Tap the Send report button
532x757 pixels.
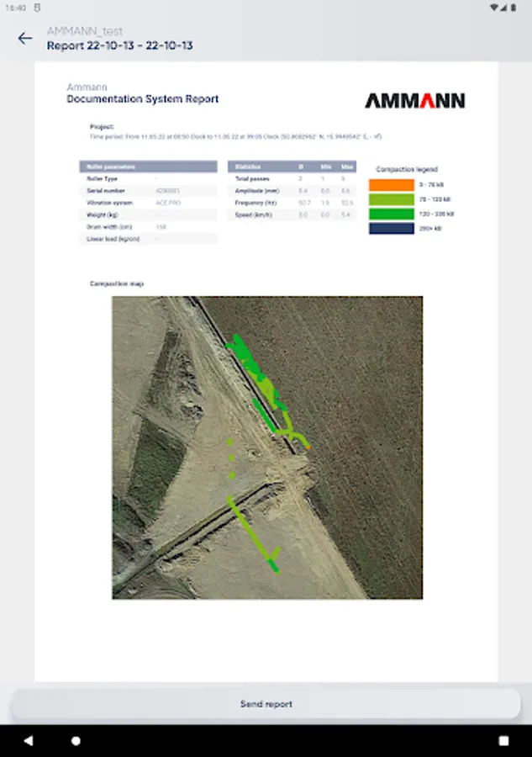click(x=266, y=704)
